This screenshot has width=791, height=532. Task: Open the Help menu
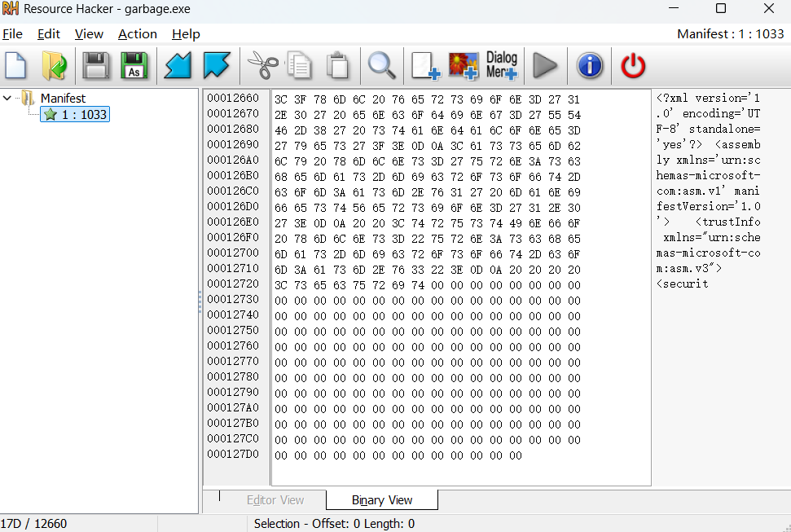(x=186, y=34)
